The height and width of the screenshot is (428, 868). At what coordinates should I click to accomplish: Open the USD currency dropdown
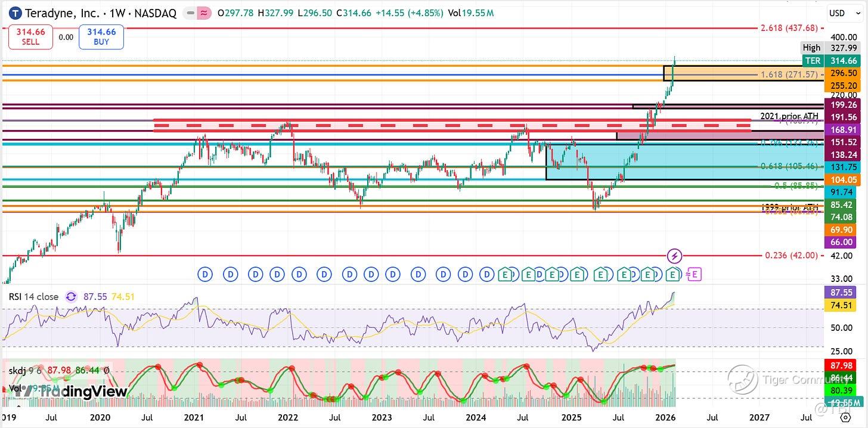(x=845, y=13)
